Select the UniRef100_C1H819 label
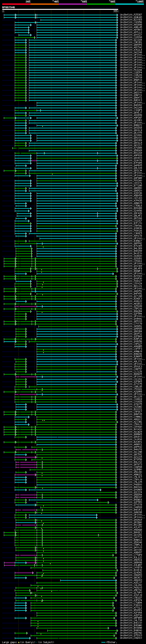 click(x=131, y=399)
